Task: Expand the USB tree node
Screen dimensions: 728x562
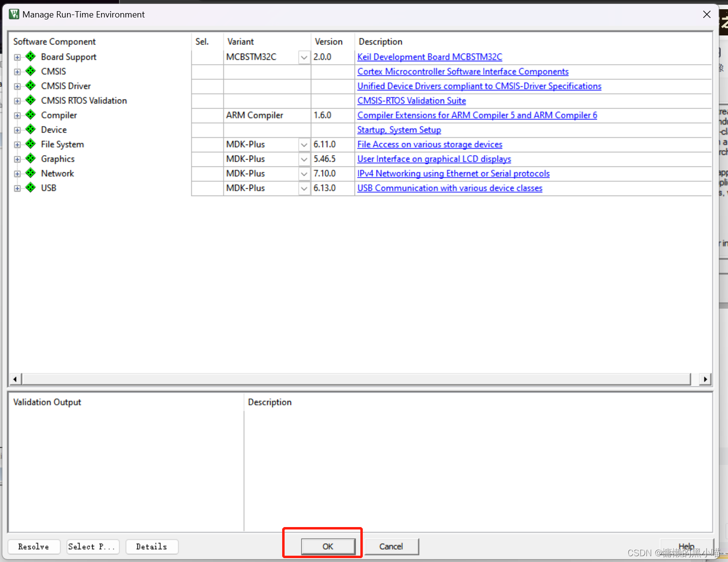Action: pyautogui.click(x=17, y=188)
